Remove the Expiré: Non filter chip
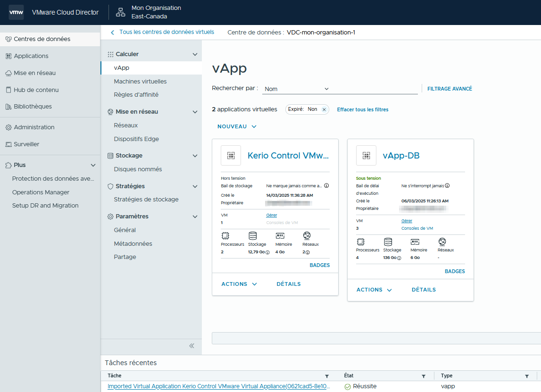The width and height of the screenshot is (541, 392). click(324, 110)
